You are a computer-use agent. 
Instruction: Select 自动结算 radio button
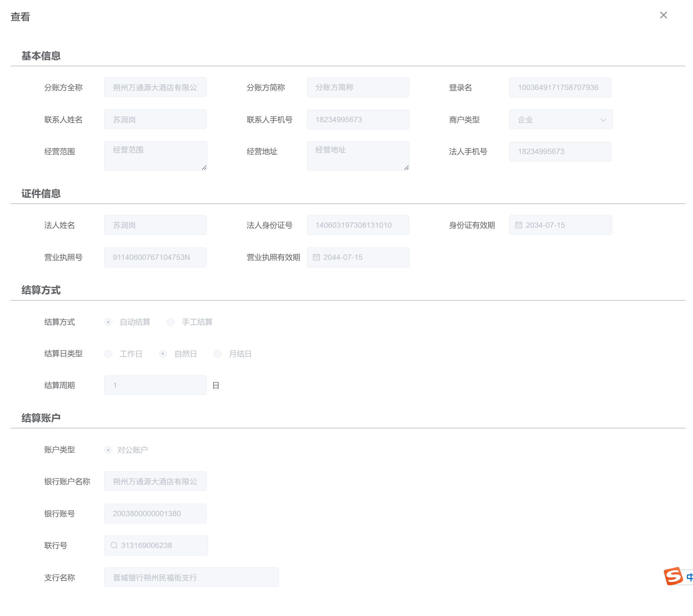[x=108, y=322]
